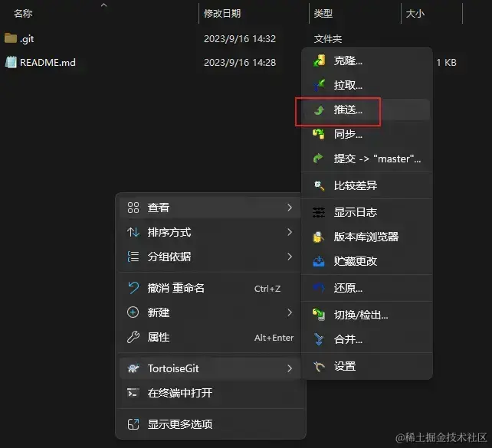This screenshot has height=448, width=492.
Task: Expand the 查看 (View) submenu arrow
Action: (290, 208)
